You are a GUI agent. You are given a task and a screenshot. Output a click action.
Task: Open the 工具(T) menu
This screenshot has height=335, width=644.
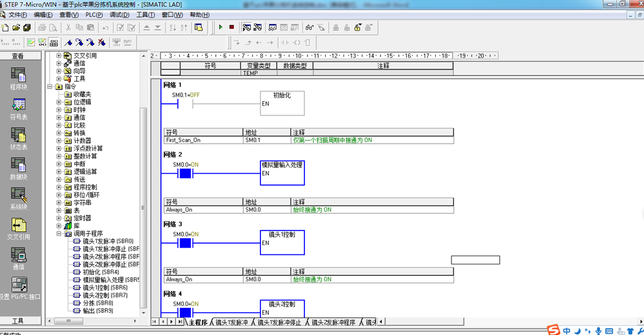click(x=145, y=14)
